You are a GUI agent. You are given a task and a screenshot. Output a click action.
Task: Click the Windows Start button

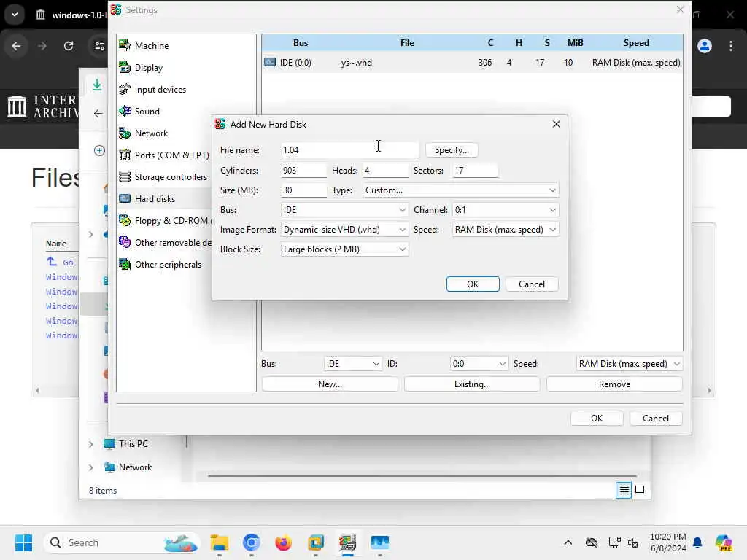click(x=23, y=542)
